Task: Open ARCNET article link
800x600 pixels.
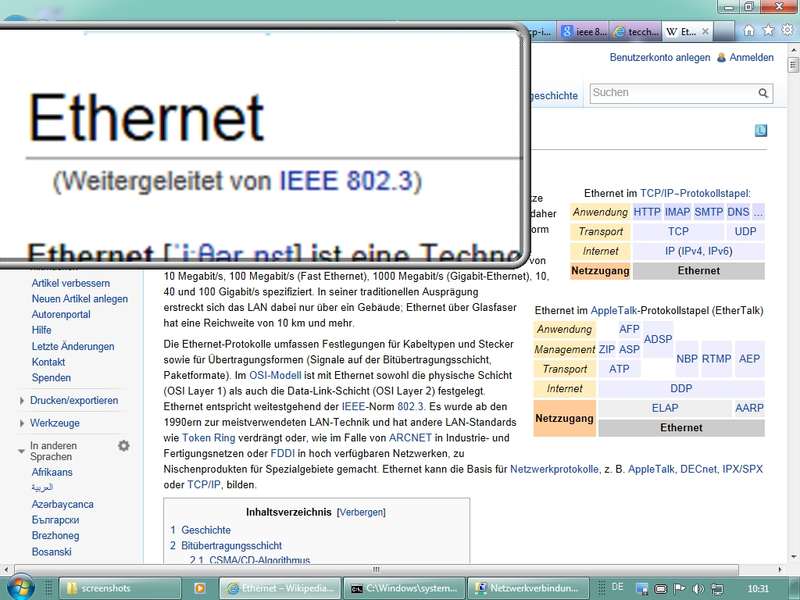Action: coord(410,438)
